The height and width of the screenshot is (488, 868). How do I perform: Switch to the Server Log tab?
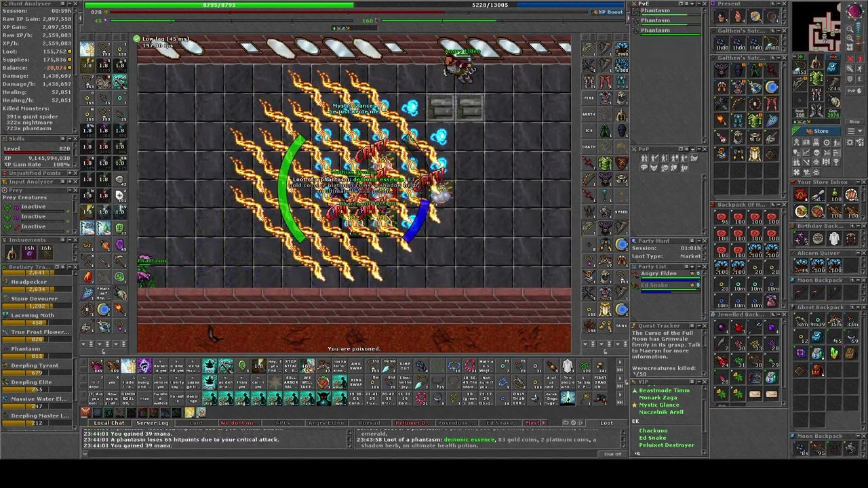click(x=152, y=423)
